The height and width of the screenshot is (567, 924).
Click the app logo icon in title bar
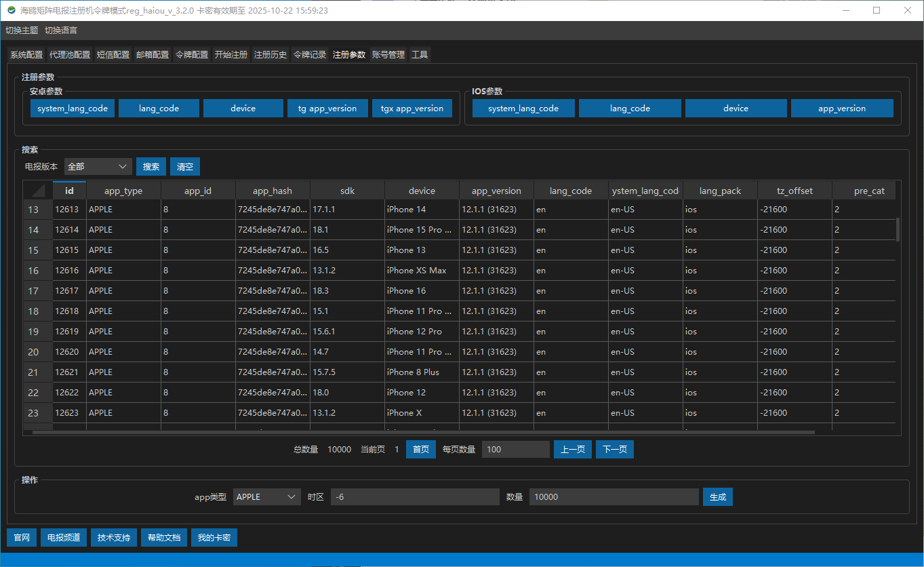11,10
